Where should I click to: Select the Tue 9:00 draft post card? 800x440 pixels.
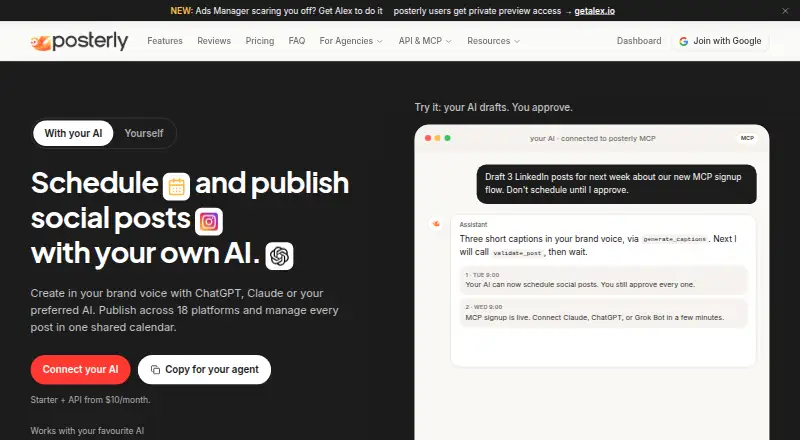click(x=604, y=280)
